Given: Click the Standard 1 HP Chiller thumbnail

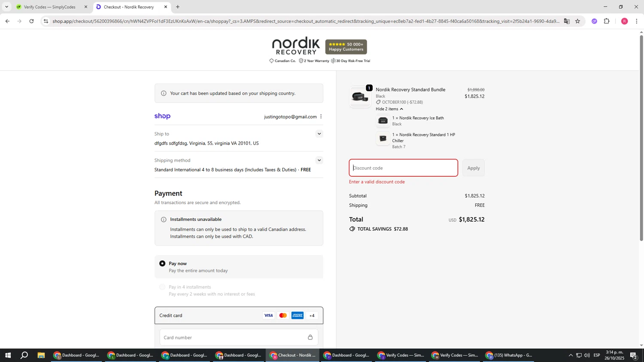Looking at the screenshot, I should click(383, 139).
